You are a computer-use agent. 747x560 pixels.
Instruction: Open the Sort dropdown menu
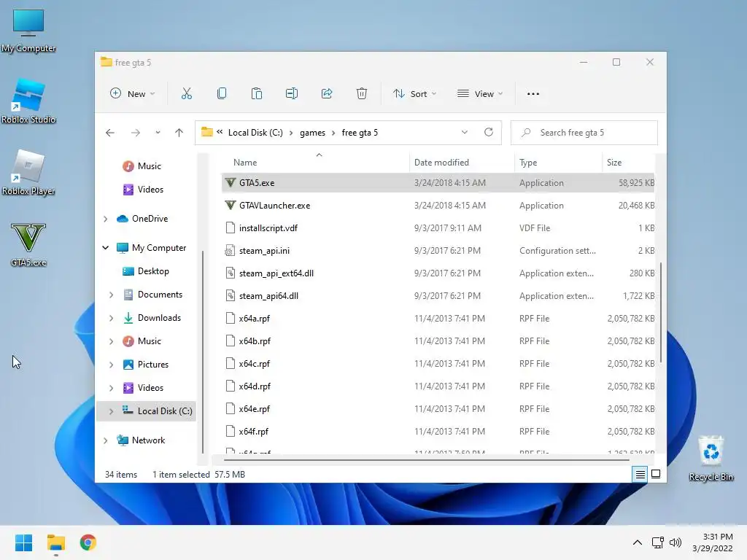[x=414, y=94]
